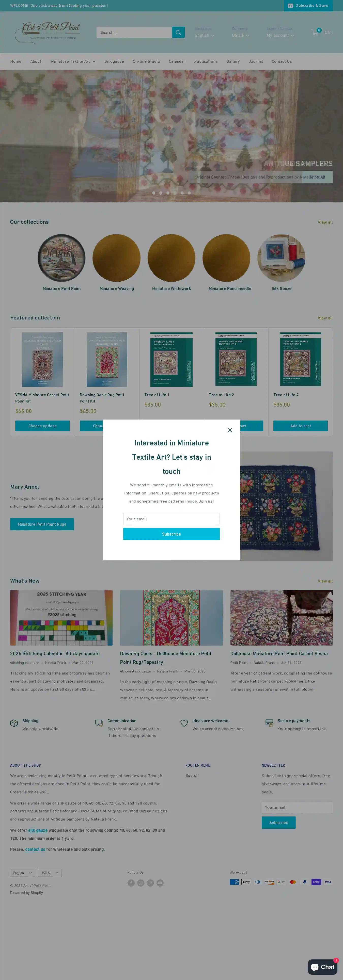343x980 pixels.
Task: Expand the header Currency USD $ dropdown
Action: [240, 35]
